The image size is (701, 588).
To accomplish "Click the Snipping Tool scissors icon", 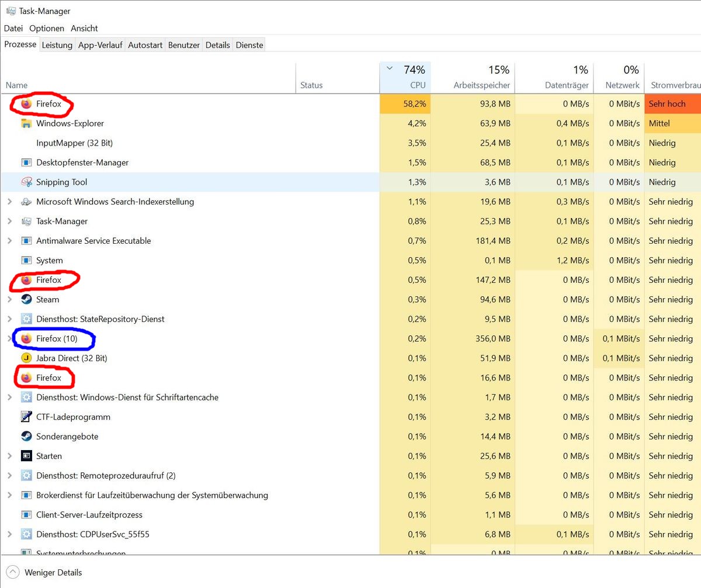I will coord(26,182).
